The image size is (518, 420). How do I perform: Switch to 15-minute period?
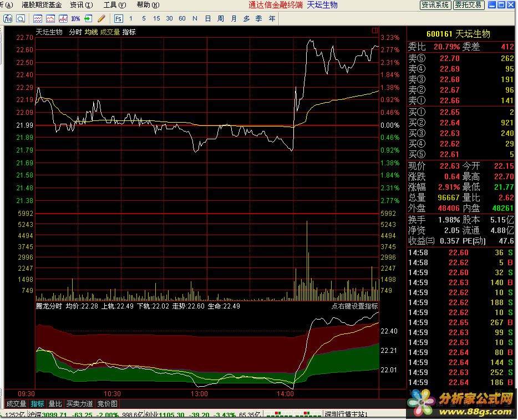[x=156, y=19]
